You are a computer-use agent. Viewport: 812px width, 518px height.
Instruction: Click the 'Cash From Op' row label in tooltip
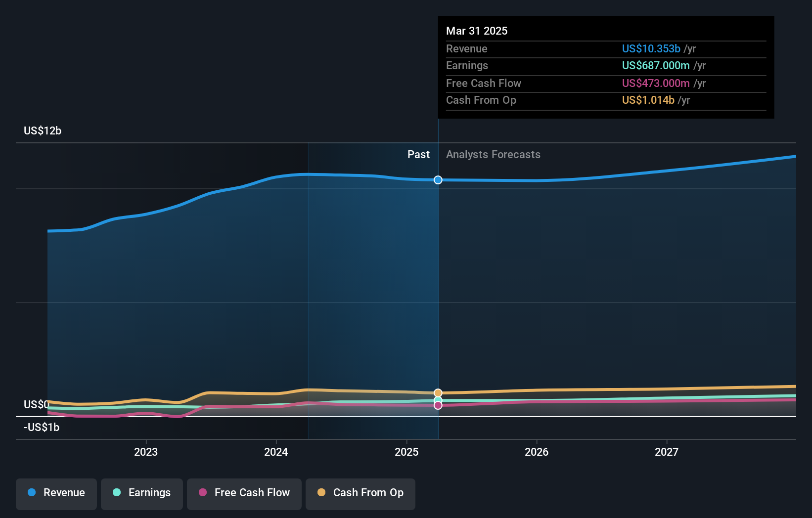pyautogui.click(x=481, y=100)
